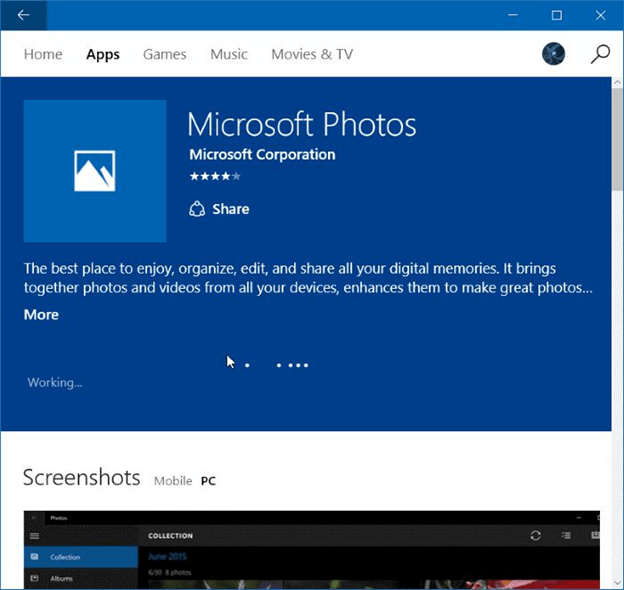Click the vertical scrollbar thumb

coord(617,140)
